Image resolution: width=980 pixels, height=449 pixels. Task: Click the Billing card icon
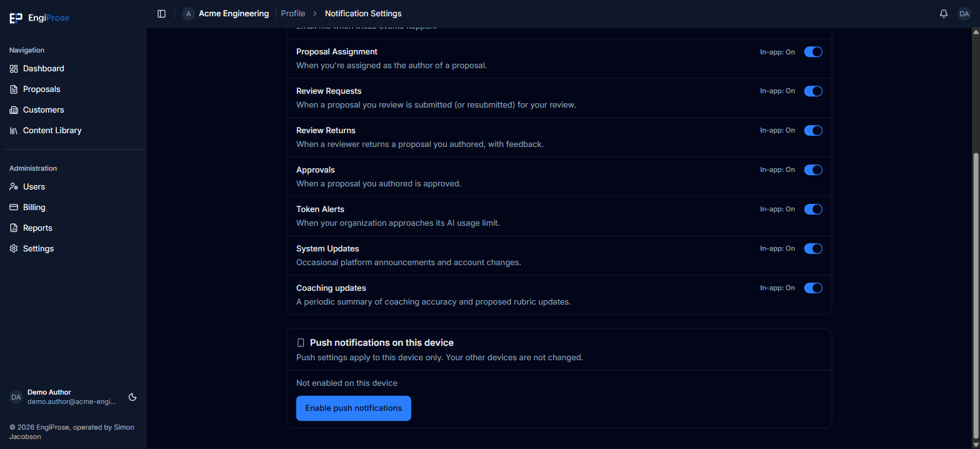(14, 208)
